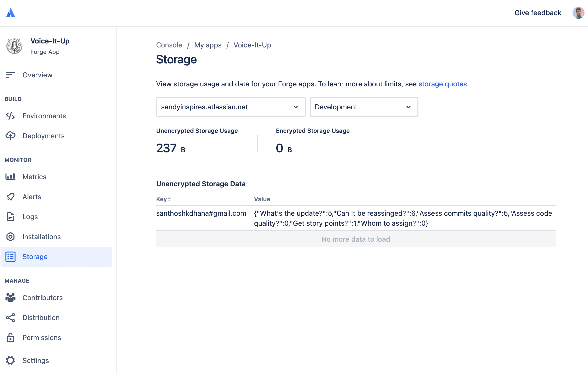The image size is (588, 374).
Task: Click the Voice-It-Up app microphone icon
Action: tap(14, 46)
